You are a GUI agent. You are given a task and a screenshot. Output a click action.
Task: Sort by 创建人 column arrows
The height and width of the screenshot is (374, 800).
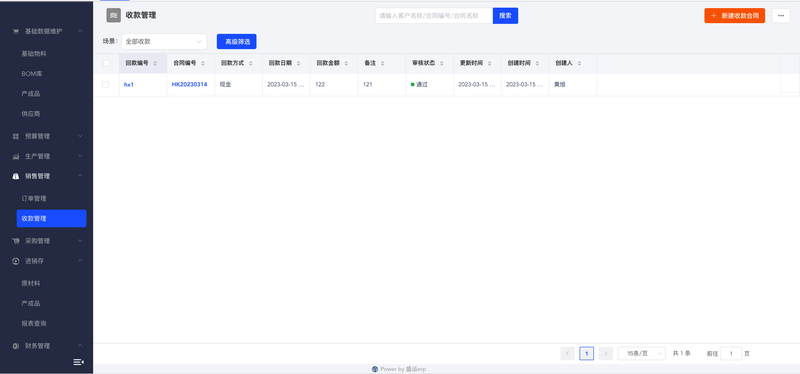click(579, 63)
